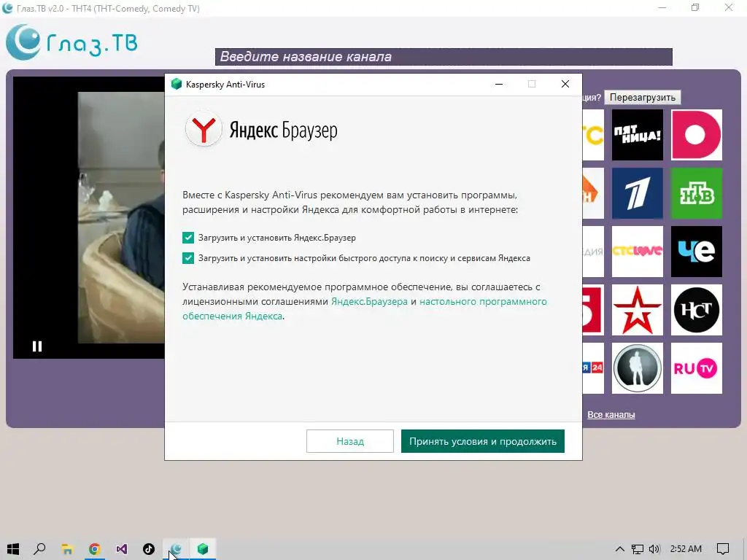Select the Че channel icon

pyautogui.click(x=696, y=252)
